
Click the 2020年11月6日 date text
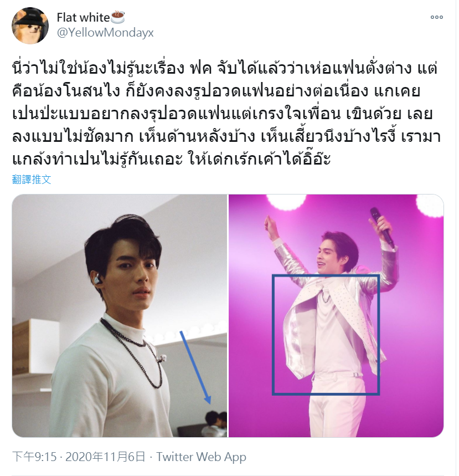[105, 457]
